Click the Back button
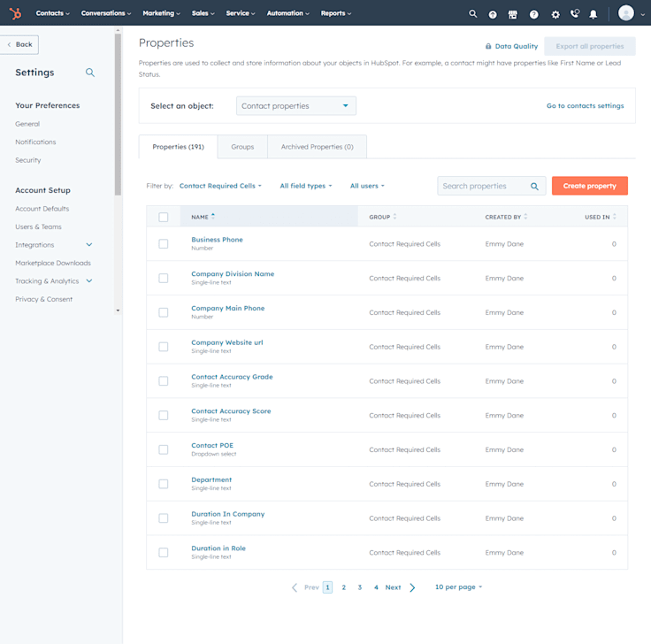651x644 pixels. coord(19,44)
